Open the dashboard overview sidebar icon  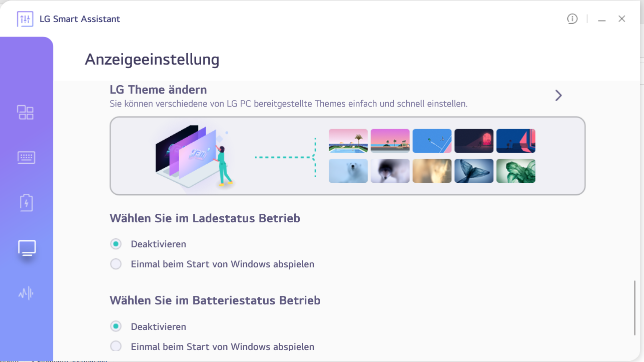point(26,112)
